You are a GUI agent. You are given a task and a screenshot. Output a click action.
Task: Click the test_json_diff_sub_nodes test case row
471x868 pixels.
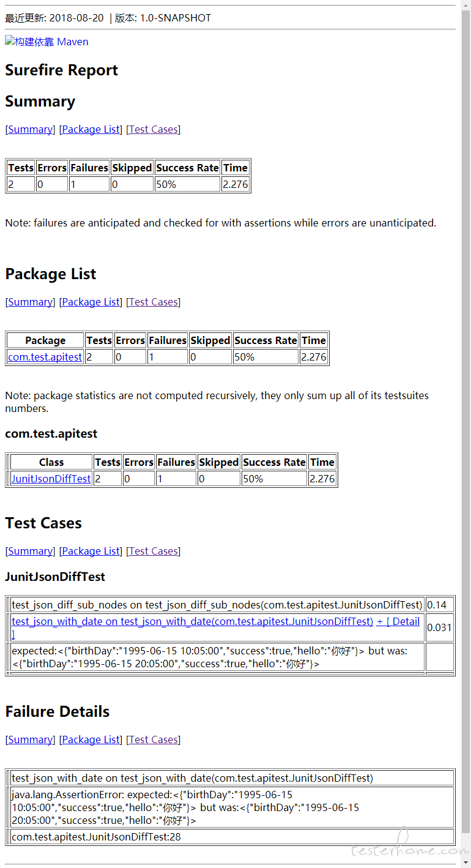point(217,605)
